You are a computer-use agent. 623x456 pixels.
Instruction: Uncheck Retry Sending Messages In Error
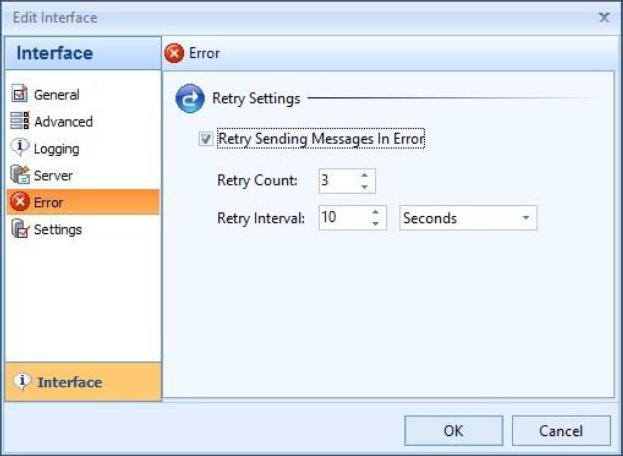pos(205,140)
